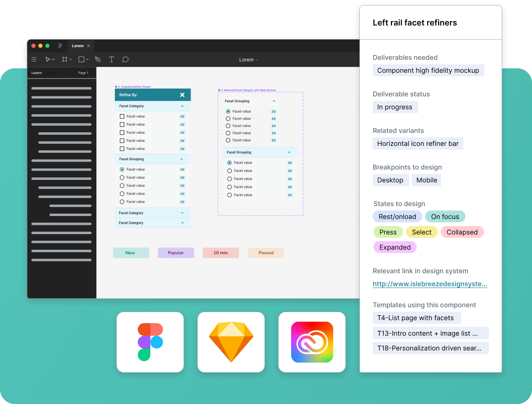Collapse the Facet Grouping section in Refine By drawer
The width and height of the screenshot is (532, 404).
coord(182,159)
